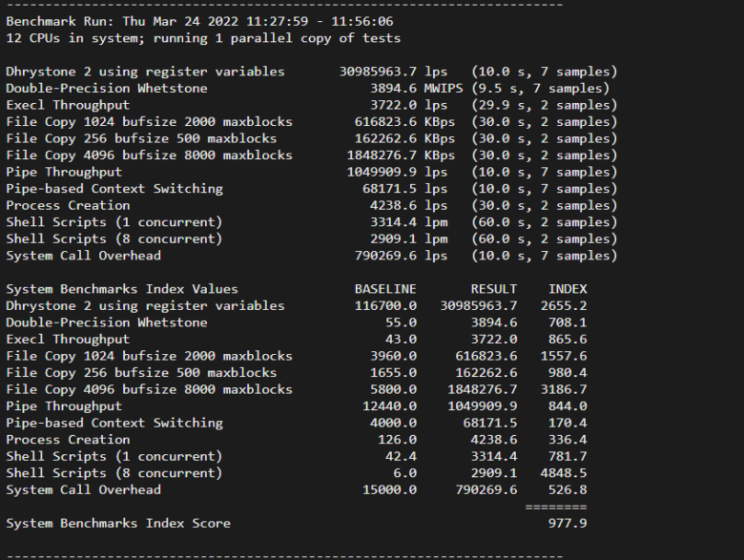The height and width of the screenshot is (560, 744).
Task: Click the "12 CPUs in system" line
Action: pyautogui.click(x=203, y=38)
